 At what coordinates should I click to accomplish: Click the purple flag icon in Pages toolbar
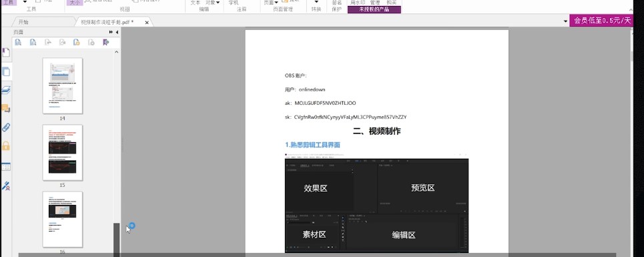(105, 42)
